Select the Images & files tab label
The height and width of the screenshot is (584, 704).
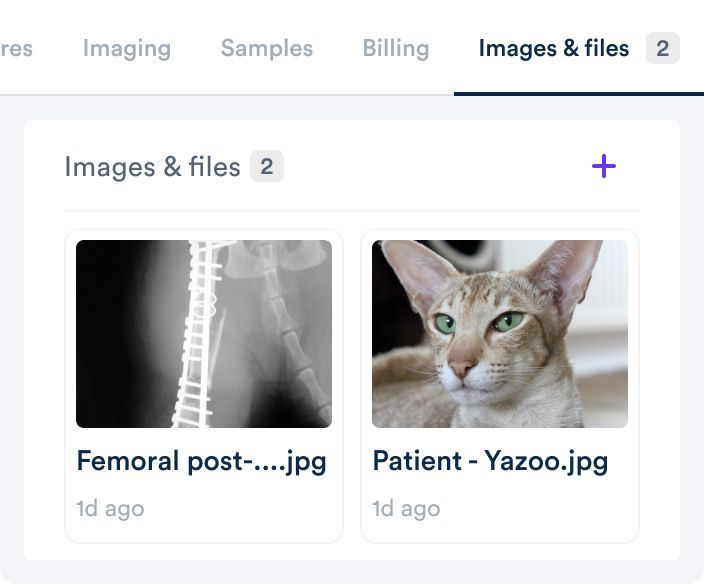(x=554, y=48)
